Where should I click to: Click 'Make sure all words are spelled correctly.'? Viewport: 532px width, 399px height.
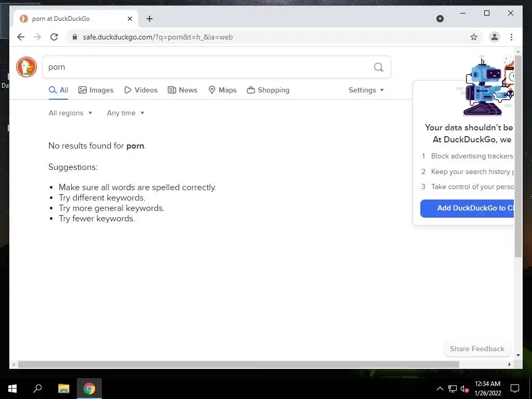coord(137,187)
